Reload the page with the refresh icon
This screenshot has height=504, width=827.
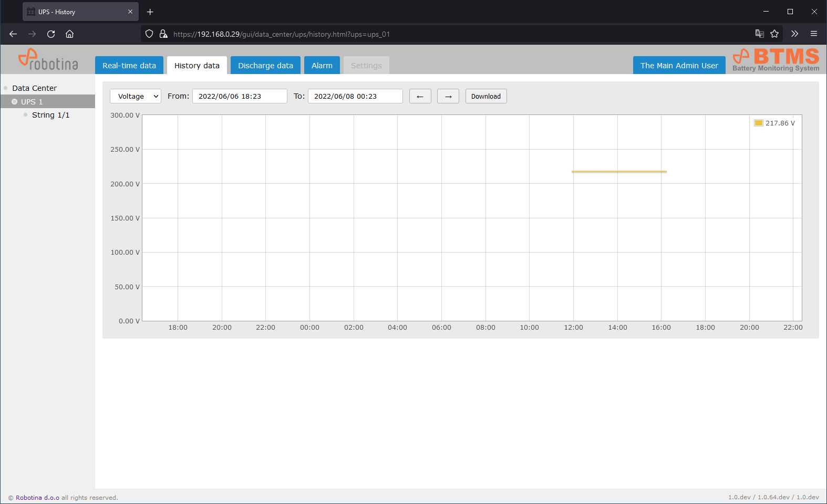tap(51, 34)
